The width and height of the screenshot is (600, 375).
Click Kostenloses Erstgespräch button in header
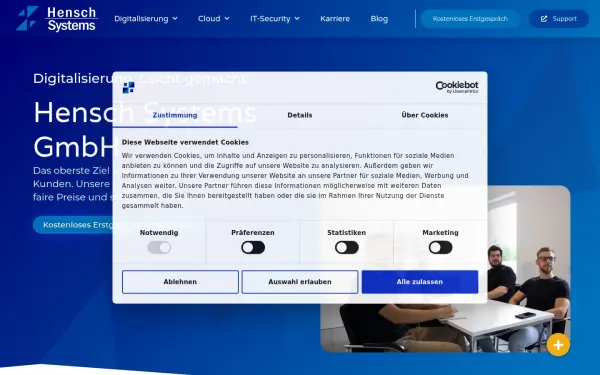pos(470,19)
